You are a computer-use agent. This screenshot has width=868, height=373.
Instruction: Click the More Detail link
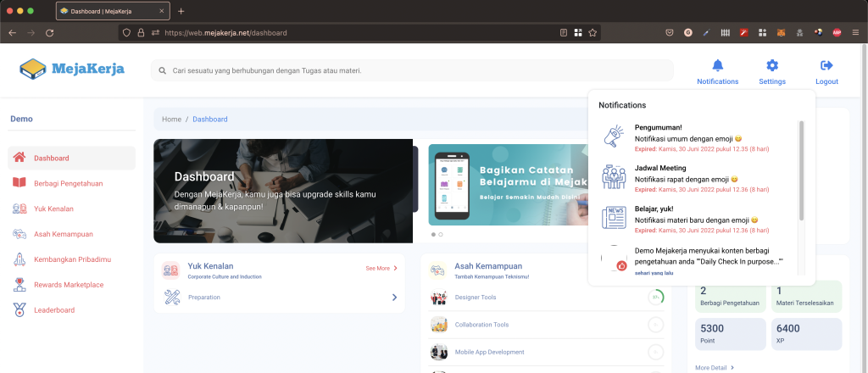(715, 367)
